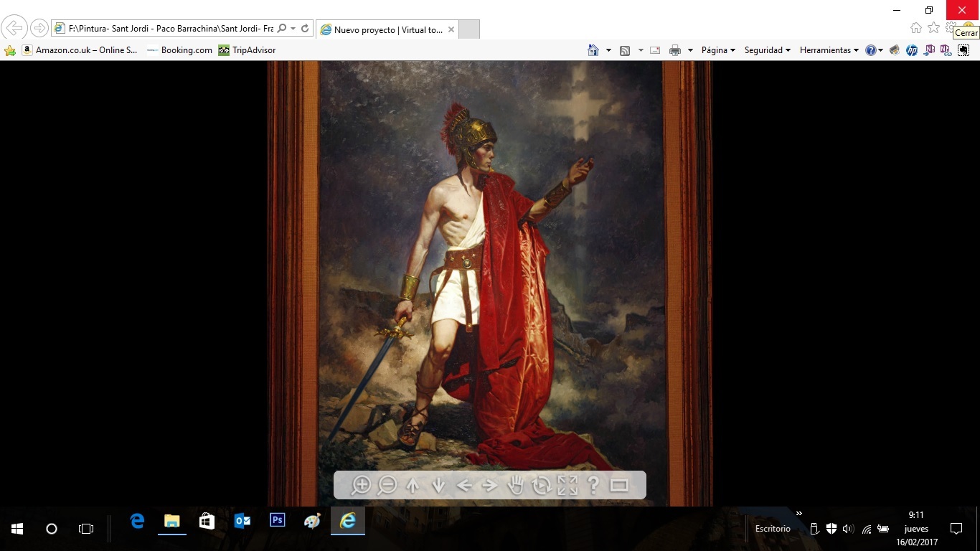Zoom in on the panorama viewer
The width and height of the screenshot is (980, 551).
(x=360, y=486)
